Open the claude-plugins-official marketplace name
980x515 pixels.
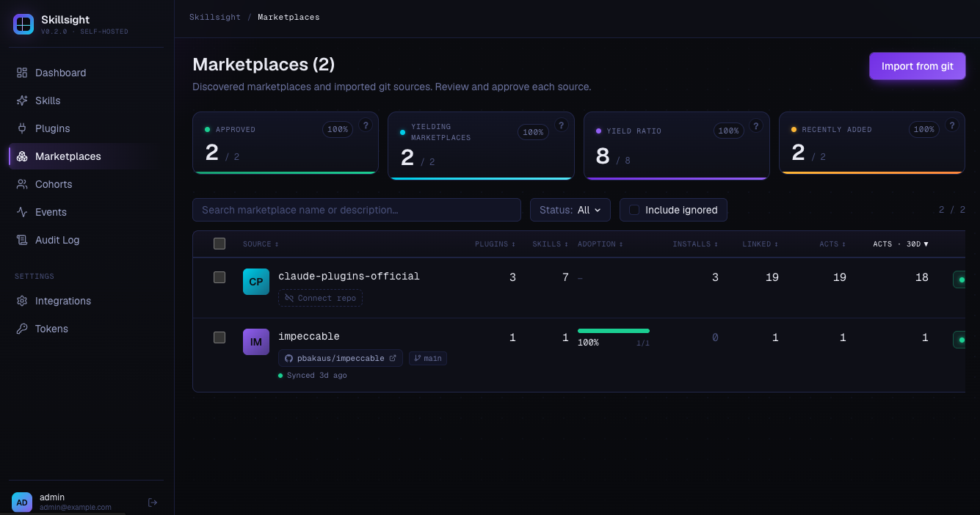click(x=349, y=277)
